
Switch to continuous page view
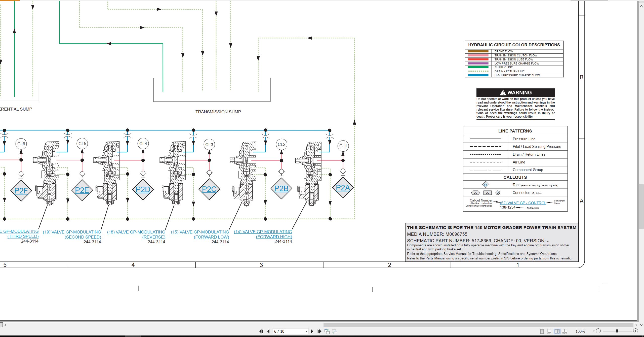(549, 331)
